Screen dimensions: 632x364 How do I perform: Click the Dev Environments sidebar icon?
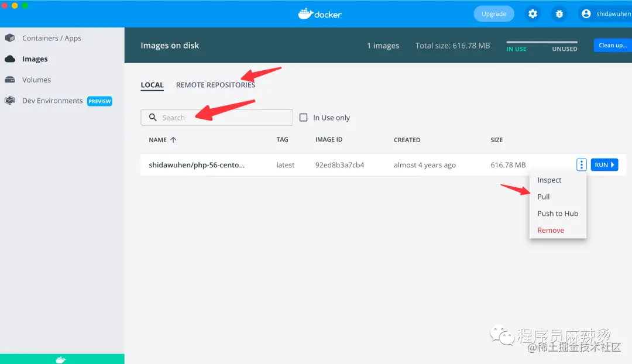click(x=10, y=101)
